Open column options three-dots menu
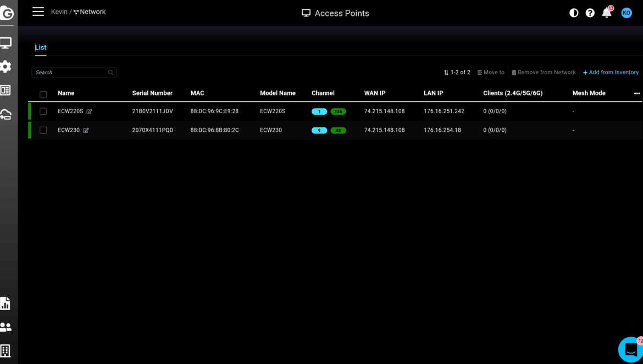This screenshot has width=643, height=364. [x=637, y=93]
